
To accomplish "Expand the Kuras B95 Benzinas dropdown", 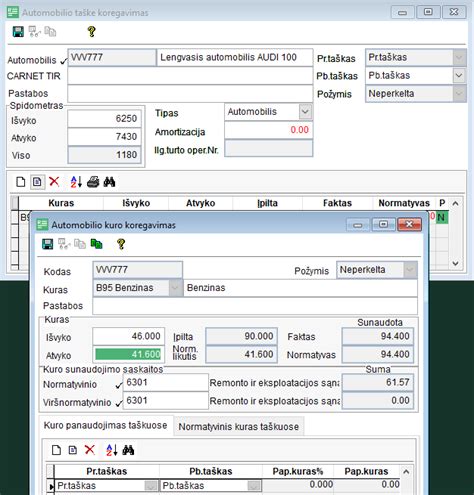I will click(175, 288).
